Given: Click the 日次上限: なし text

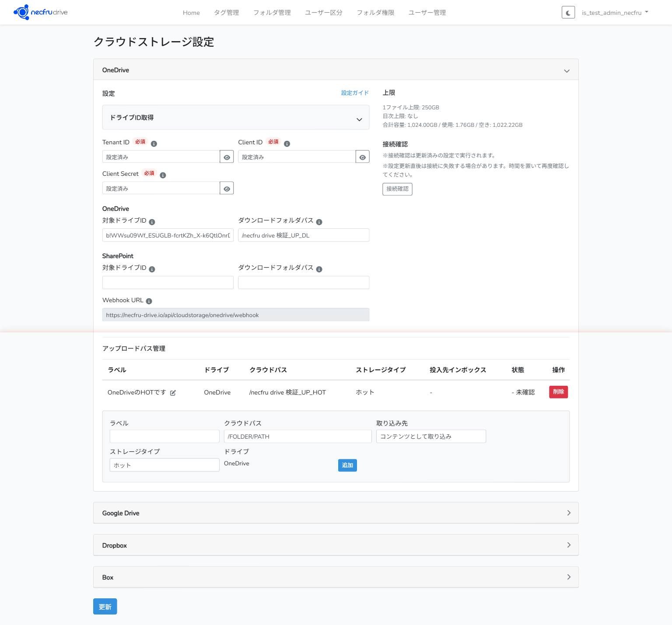Looking at the screenshot, I should pyautogui.click(x=400, y=116).
